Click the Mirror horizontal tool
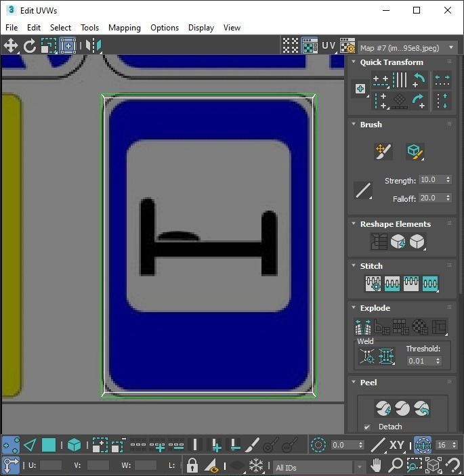This screenshot has width=464, height=476. (x=93, y=46)
